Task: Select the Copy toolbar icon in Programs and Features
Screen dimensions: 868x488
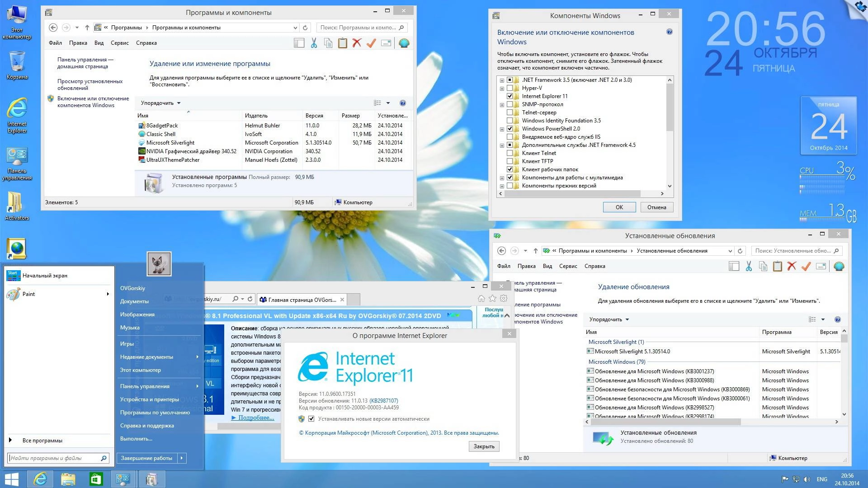Action: (x=328, y=43)
